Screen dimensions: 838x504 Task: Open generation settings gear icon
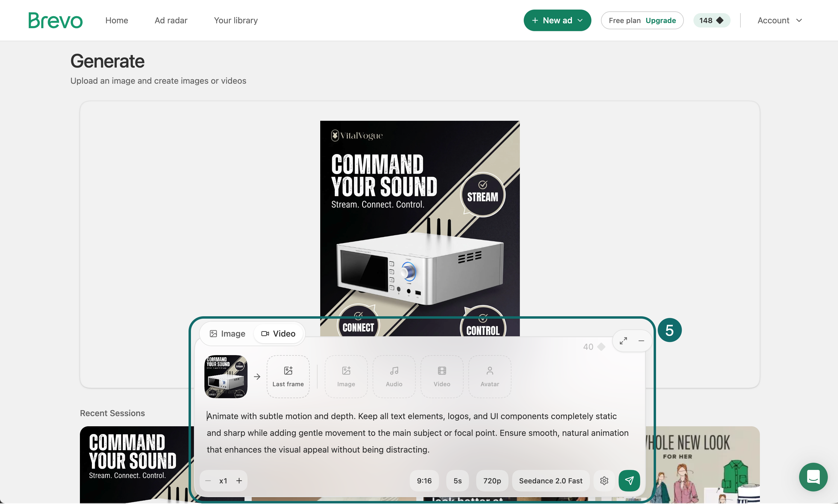click(x=604, y=481)
